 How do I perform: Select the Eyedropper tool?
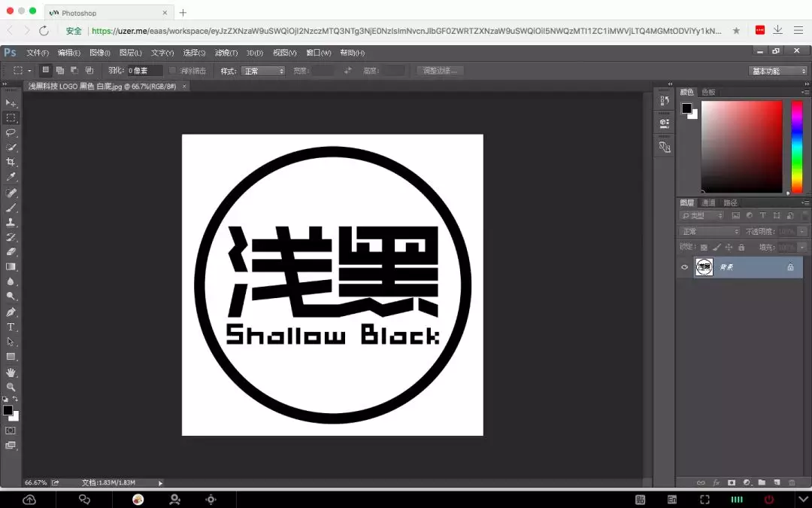coord(11,177)
